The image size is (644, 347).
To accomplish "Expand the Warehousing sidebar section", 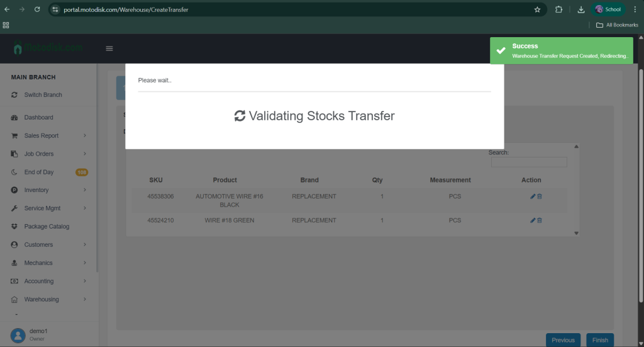I will pos(85,299).
